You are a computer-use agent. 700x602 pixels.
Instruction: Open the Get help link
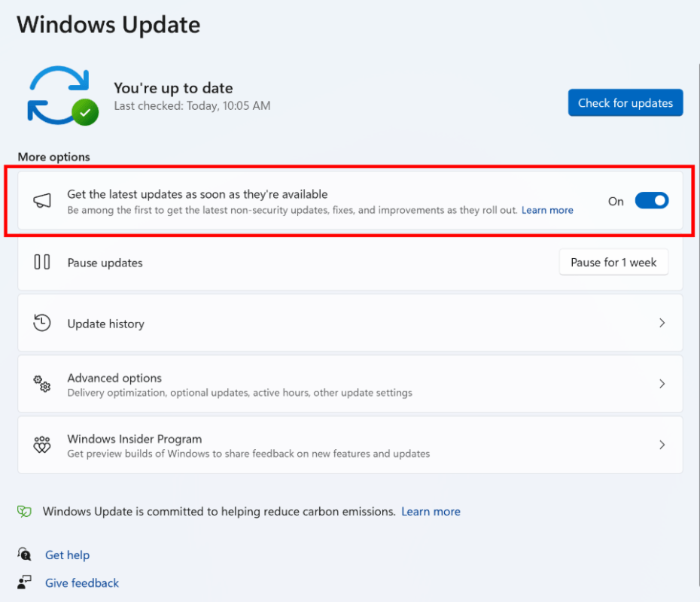pos(68,555)
